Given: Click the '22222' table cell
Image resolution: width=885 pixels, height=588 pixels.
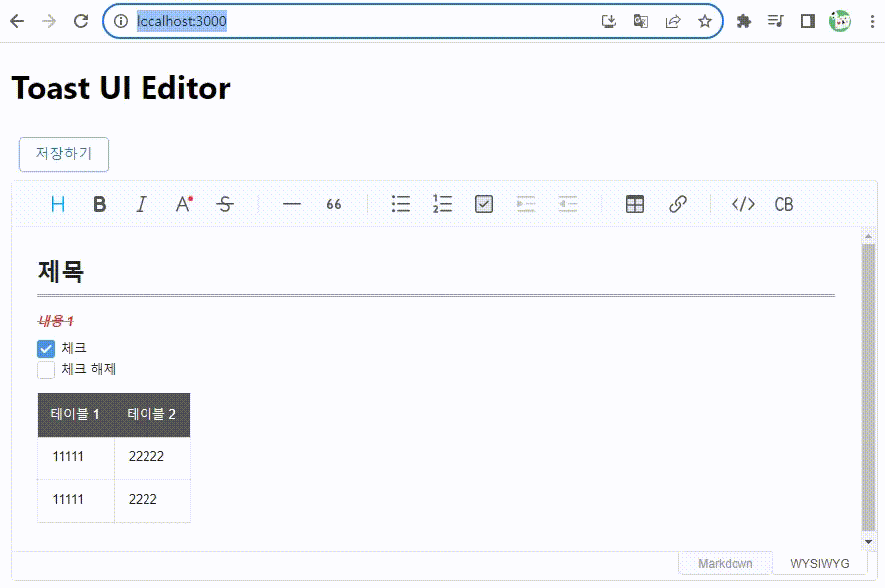Looking at the screenshot, I should pos(152,457).
